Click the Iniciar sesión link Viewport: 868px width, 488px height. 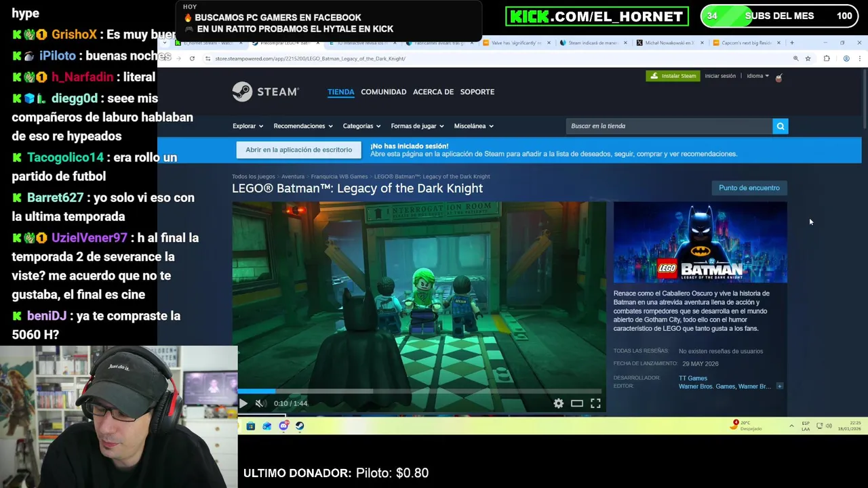[720, 76]
